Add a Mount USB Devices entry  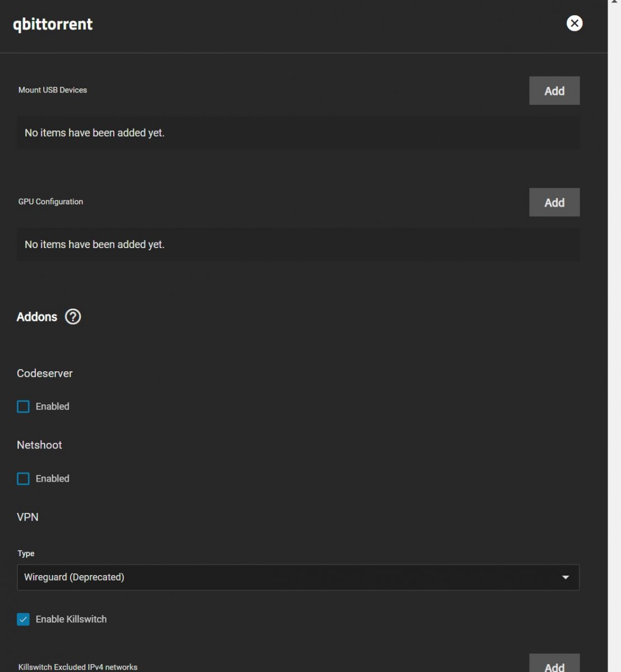point(554,91)
